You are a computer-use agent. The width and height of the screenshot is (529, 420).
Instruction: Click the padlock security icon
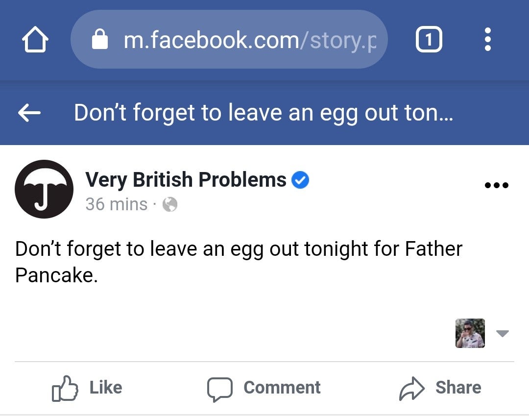coord(100,39)
